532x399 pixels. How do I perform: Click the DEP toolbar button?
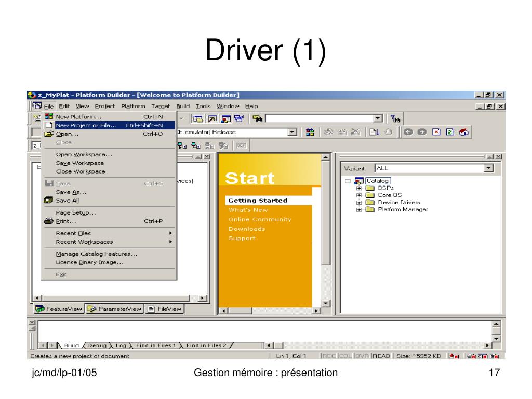tap(241, 146)
